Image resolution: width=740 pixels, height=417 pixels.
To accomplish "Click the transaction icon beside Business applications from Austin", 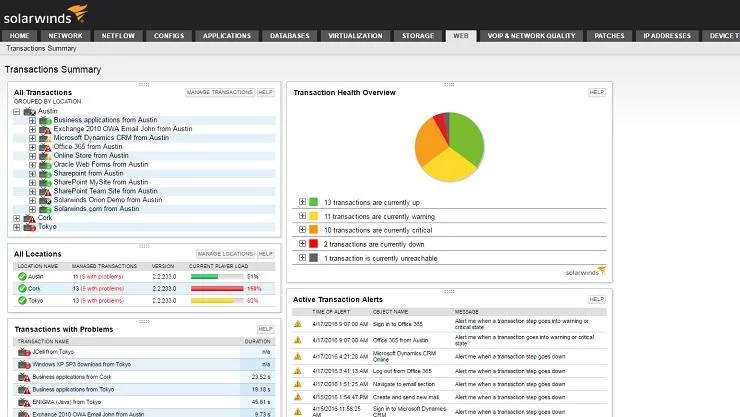I will [45, 120].
